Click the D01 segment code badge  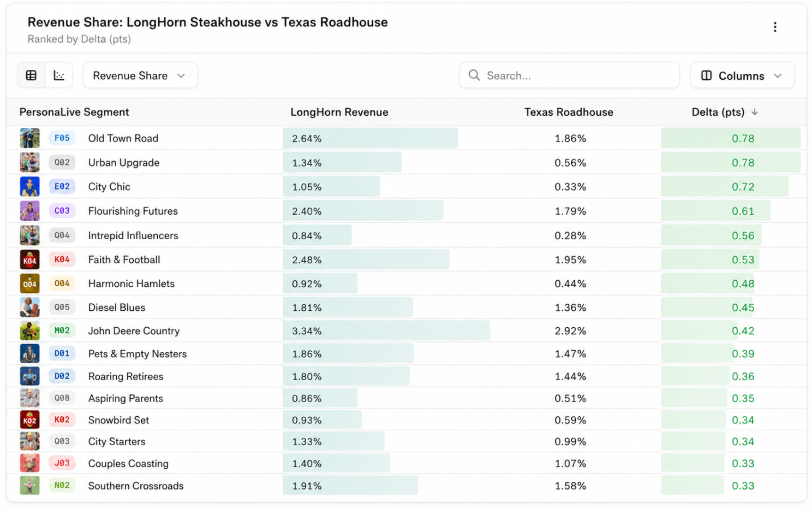click(62, 353)
